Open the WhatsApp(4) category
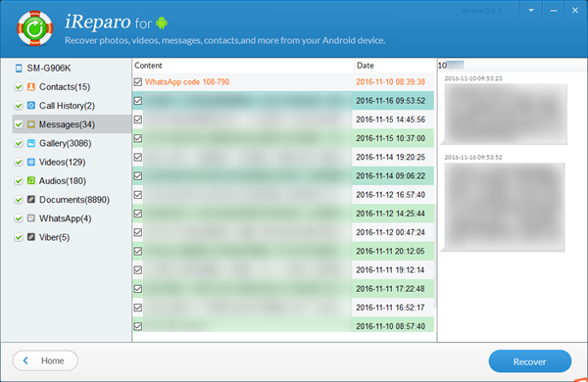 tap(66, 218)
